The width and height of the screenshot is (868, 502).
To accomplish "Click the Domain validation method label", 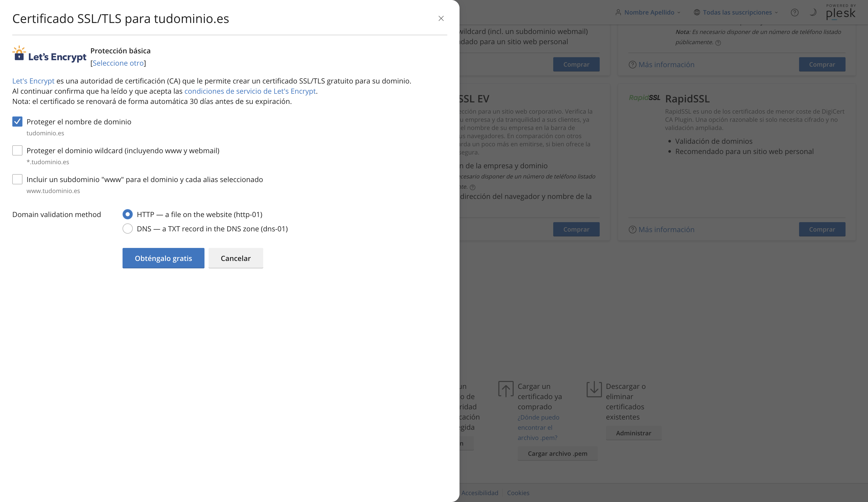I will pos(56,214).
